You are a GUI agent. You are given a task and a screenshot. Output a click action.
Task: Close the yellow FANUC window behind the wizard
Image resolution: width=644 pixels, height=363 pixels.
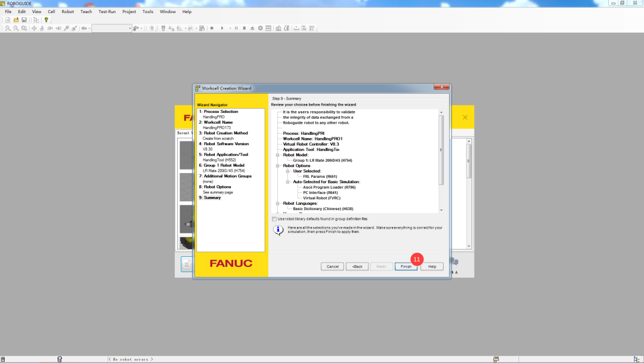click(x=465, y=117)
